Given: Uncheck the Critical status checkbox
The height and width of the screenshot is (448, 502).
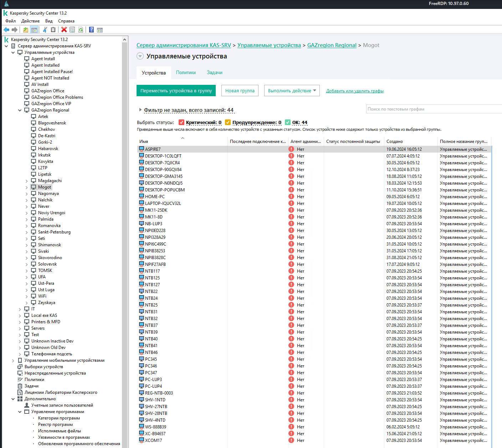Looking at the screenshot, I should point(181,123).
